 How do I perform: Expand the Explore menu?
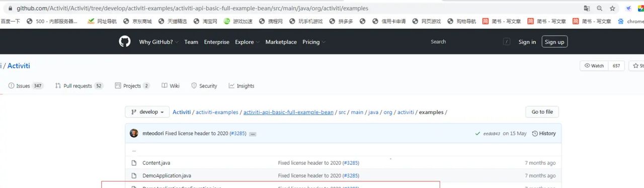(x=247, y=42)
